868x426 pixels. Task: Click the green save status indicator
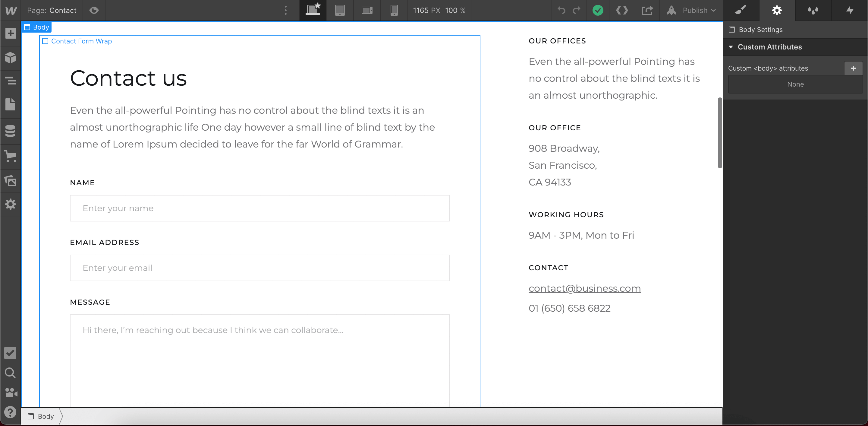[x=598, y=11]
